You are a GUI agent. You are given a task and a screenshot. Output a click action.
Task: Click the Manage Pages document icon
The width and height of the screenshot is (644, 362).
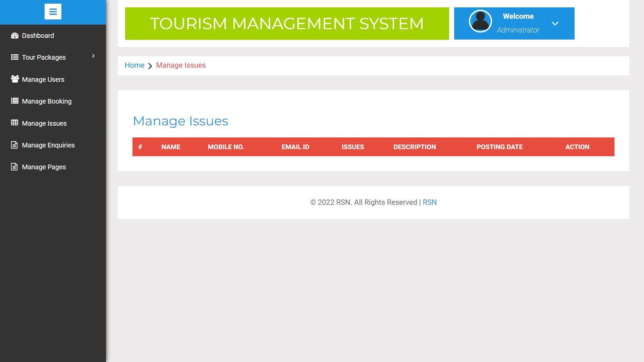tap(14, 167)
